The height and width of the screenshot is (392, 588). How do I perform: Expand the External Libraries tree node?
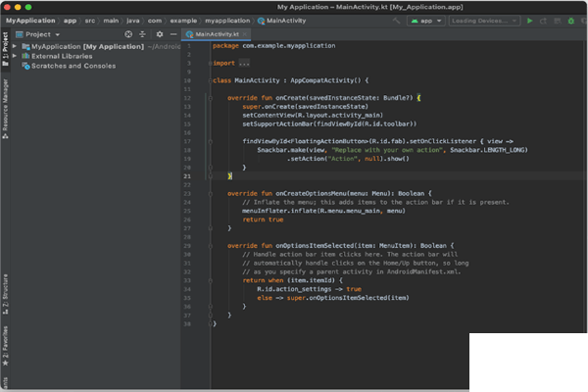16,56
